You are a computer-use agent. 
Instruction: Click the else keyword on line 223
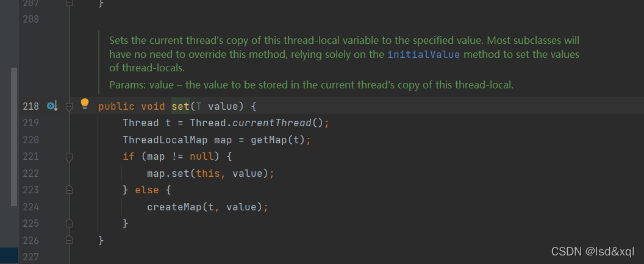(146, 190)
